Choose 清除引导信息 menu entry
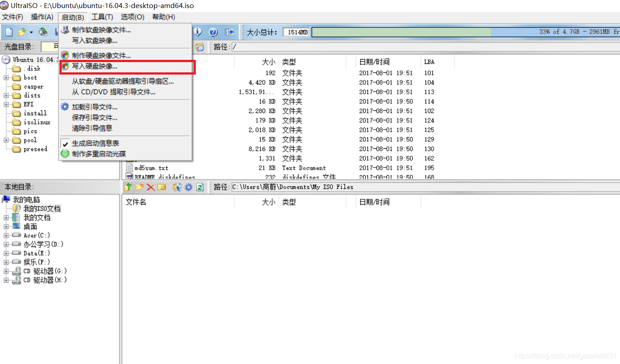Screen dimensions: 620x364 (126, 128)
